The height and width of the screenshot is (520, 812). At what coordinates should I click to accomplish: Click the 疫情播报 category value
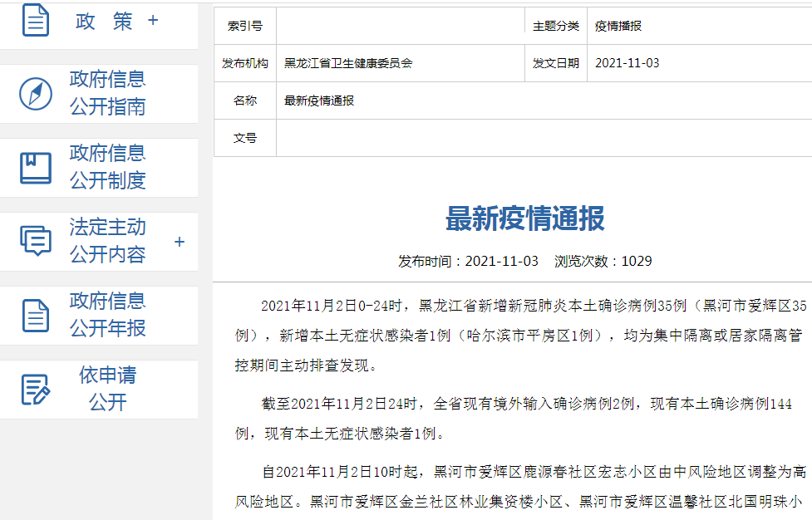click(x=618, y=26)
